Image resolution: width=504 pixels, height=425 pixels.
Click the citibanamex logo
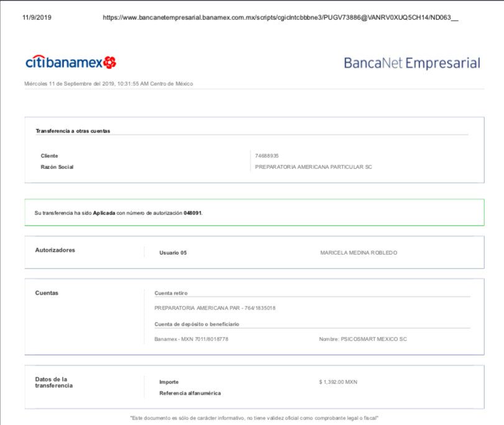[71, 62]
